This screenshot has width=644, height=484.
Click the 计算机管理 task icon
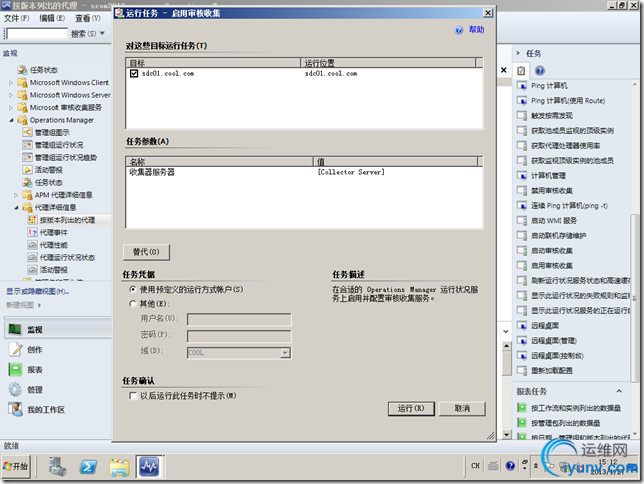pyautogui.click(x=522, y=175)
